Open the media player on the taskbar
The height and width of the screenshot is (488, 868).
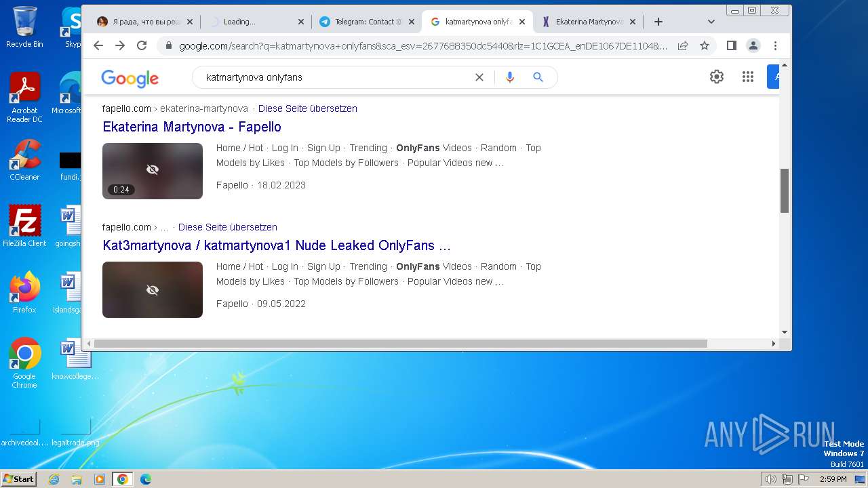pos(100,479)
